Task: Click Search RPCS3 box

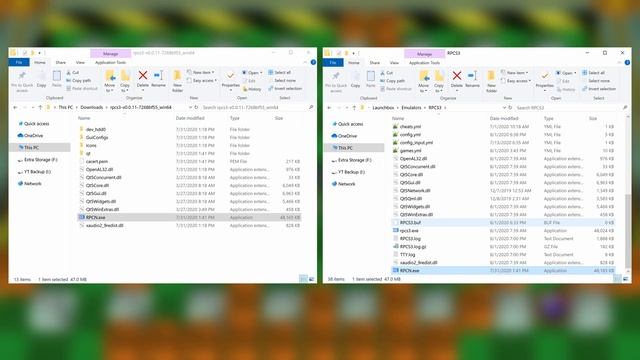Action: [x=571, y=108]
